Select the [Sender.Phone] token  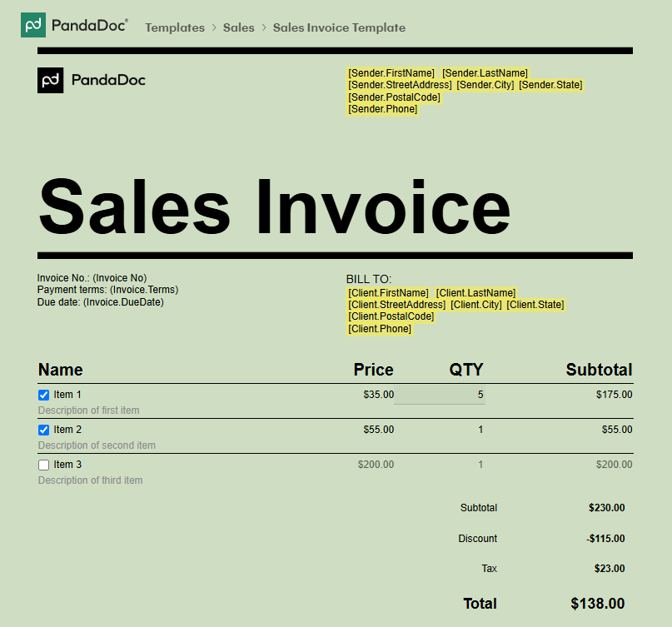383,109
